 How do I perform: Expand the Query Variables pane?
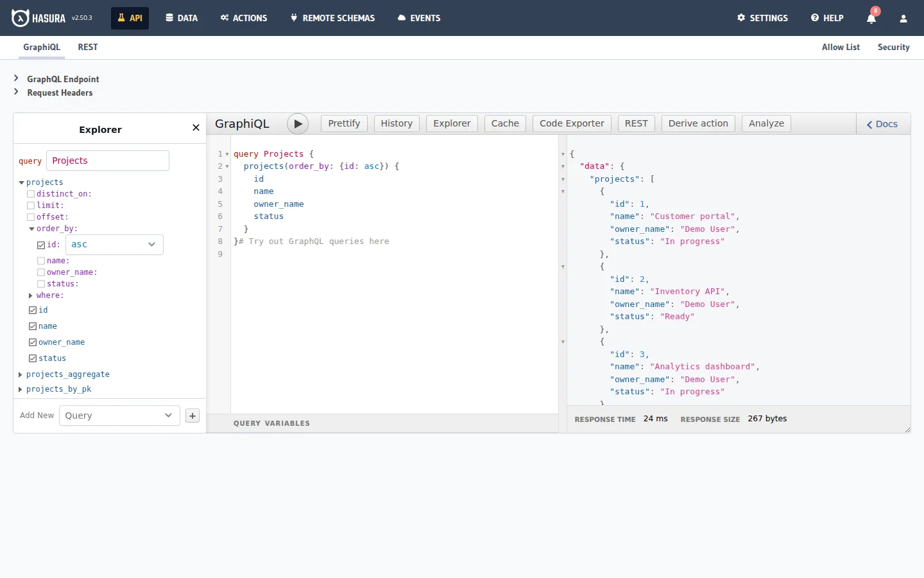click(382, 423)
